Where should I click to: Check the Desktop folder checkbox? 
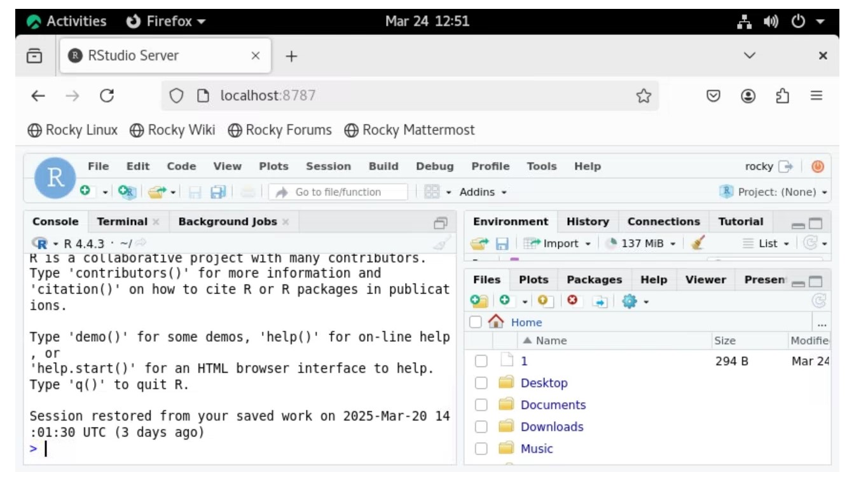pyautogui.click(x=481, y=383)
